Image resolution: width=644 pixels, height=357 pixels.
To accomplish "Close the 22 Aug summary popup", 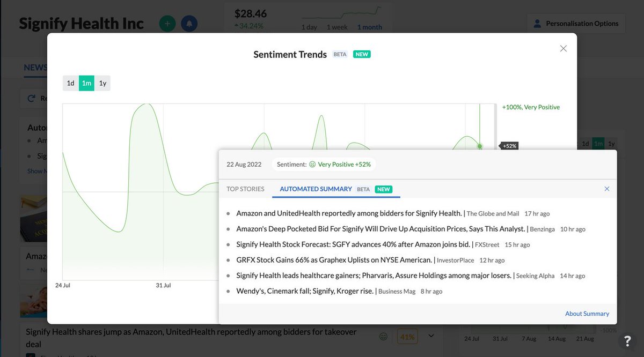I will point(607,189).
